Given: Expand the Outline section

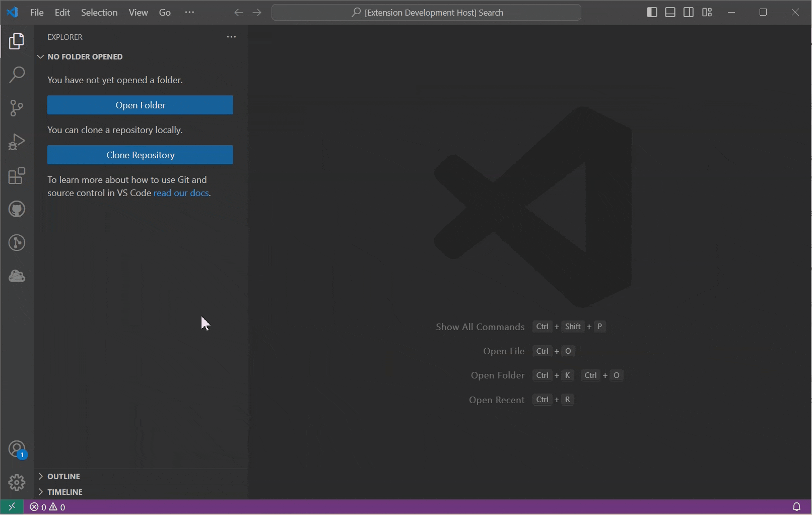Looking at the screenshot, I should [141, 476].
